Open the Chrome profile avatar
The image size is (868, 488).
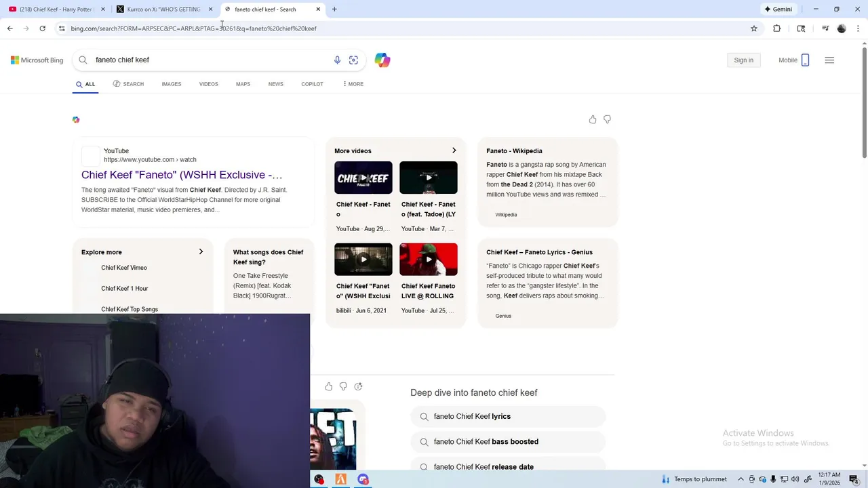(x=842, y=28)
